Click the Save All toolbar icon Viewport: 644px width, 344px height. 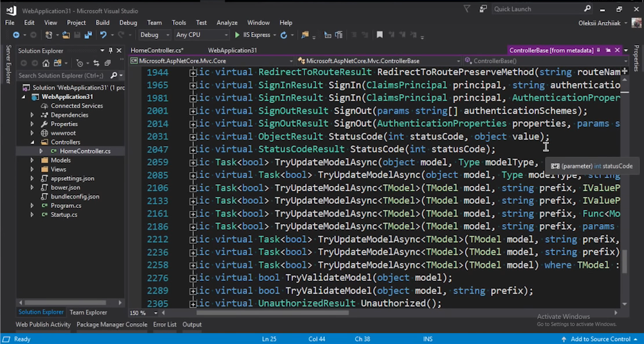pyautogui.click(x=88, y=35)
